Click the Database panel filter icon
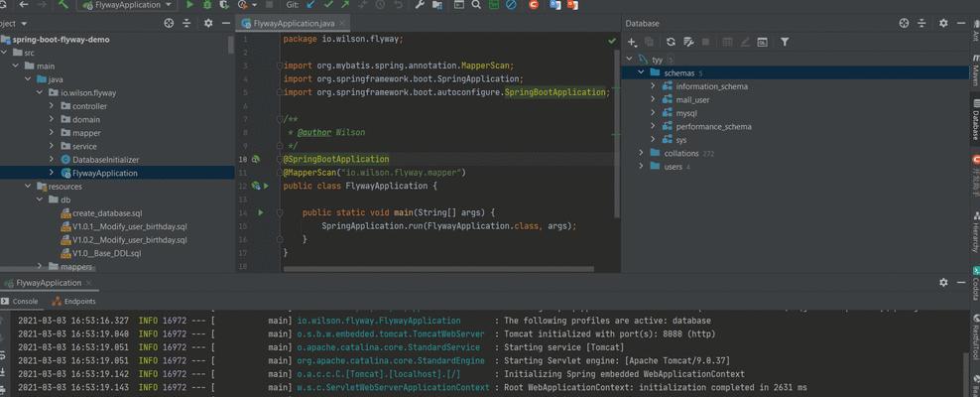Screen dimensions: 980x397 (785, 42)
